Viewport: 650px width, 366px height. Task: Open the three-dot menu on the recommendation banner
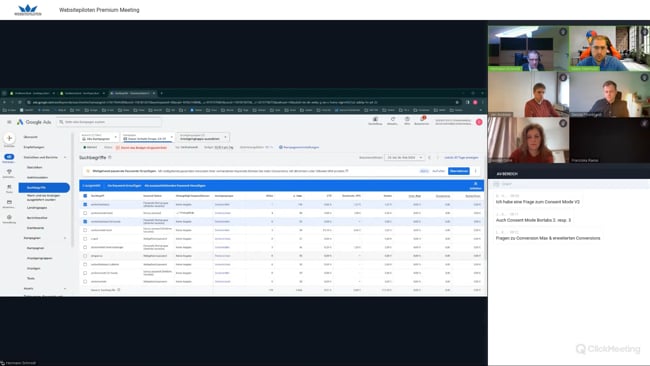475,171
